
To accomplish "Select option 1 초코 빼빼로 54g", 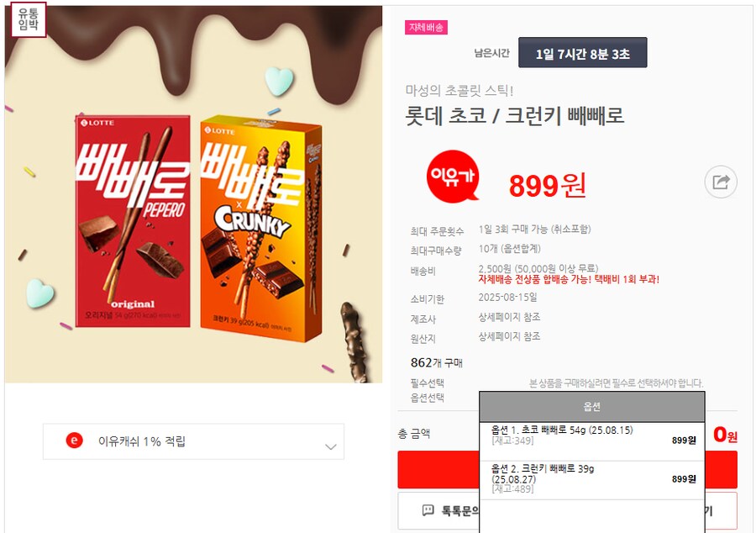I will coord(592,435).
